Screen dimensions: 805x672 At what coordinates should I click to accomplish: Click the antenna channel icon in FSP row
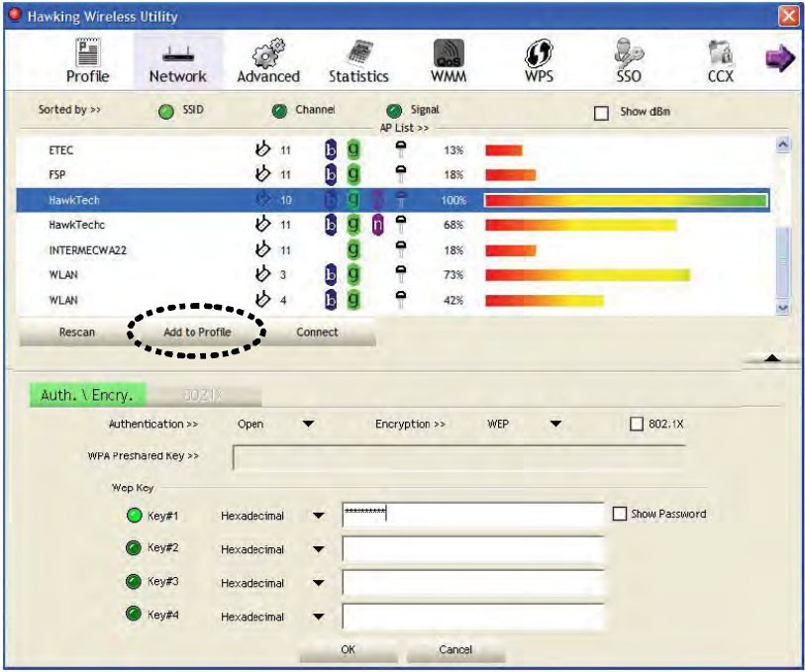(262, 174)
